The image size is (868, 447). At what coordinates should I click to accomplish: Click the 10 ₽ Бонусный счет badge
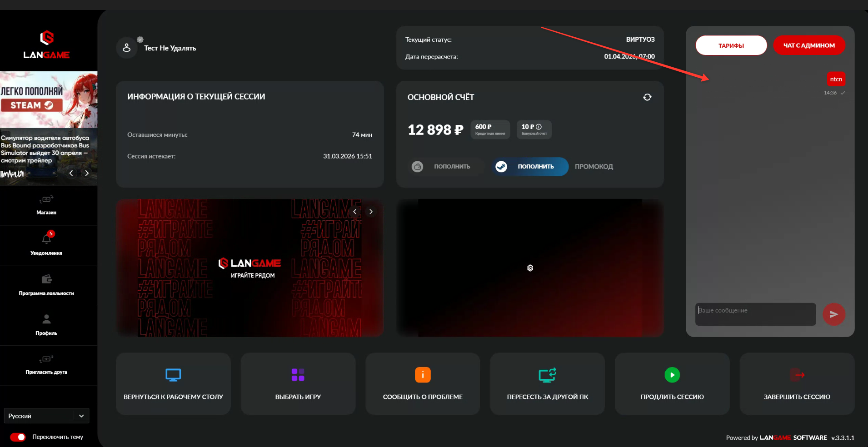pos(534,129)
